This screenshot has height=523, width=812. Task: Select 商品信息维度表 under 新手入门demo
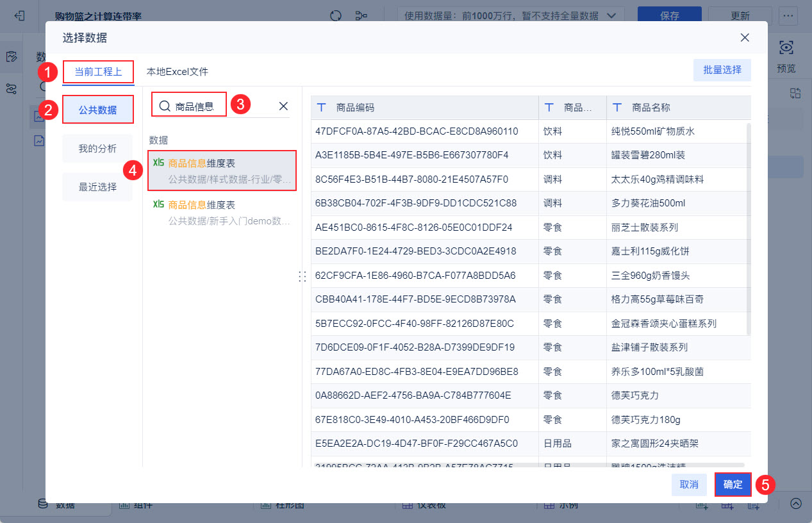pos(222,213)
